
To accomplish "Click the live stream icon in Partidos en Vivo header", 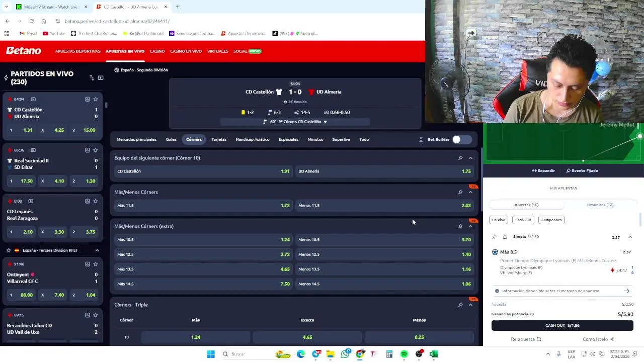I will (101, 78).
